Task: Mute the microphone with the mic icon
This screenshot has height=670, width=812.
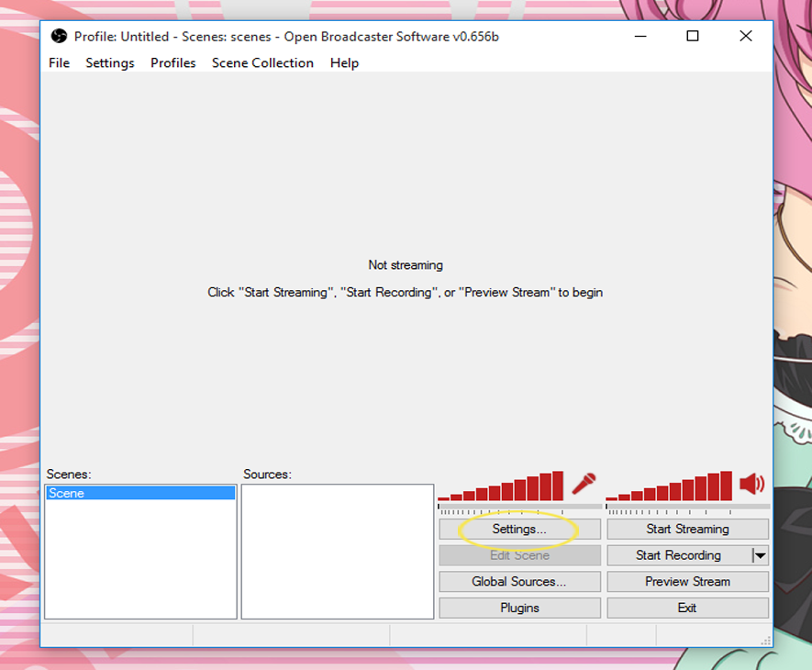Action: click(x=584, y=484)
